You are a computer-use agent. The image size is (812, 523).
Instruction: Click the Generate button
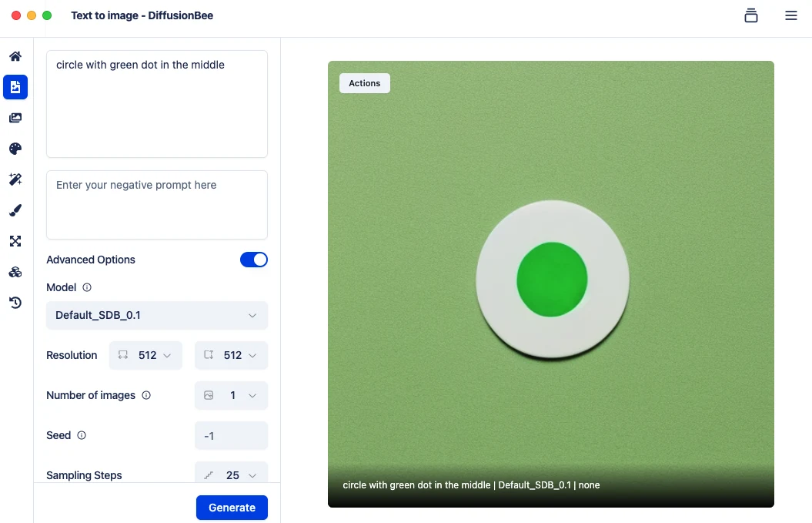click(x=232, y=508)
